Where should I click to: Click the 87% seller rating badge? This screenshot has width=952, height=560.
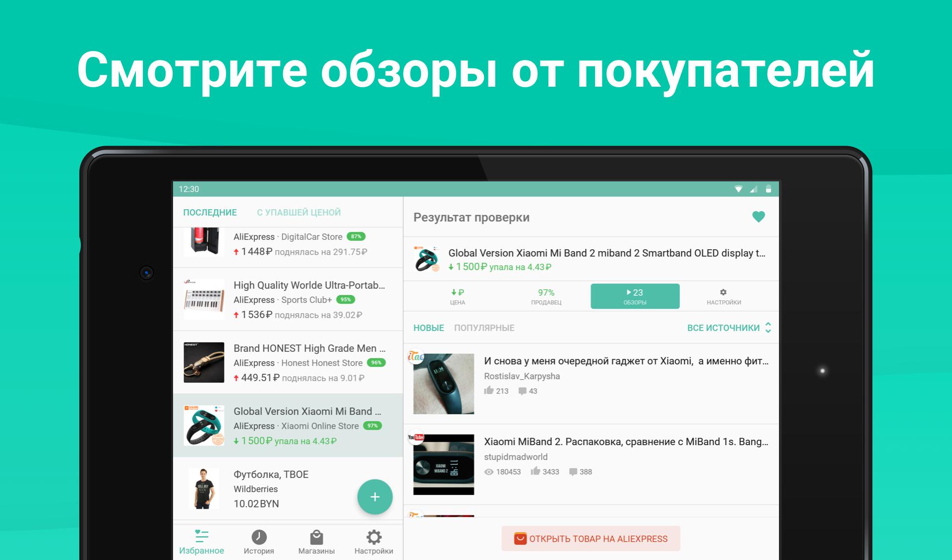pos(356,236)
